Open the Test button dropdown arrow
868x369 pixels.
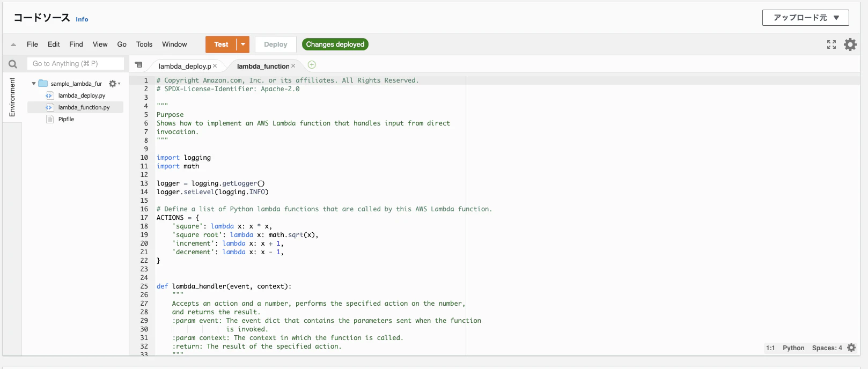click(243, 45)
